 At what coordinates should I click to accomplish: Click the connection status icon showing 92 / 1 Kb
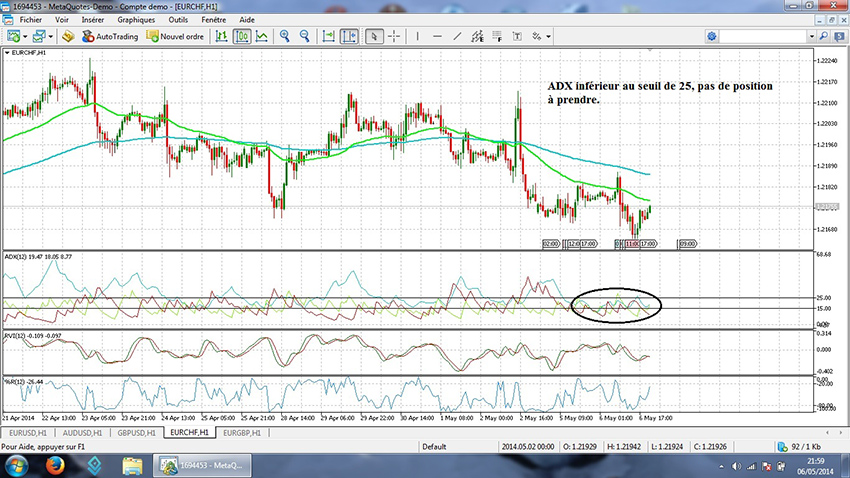(782, 447)
